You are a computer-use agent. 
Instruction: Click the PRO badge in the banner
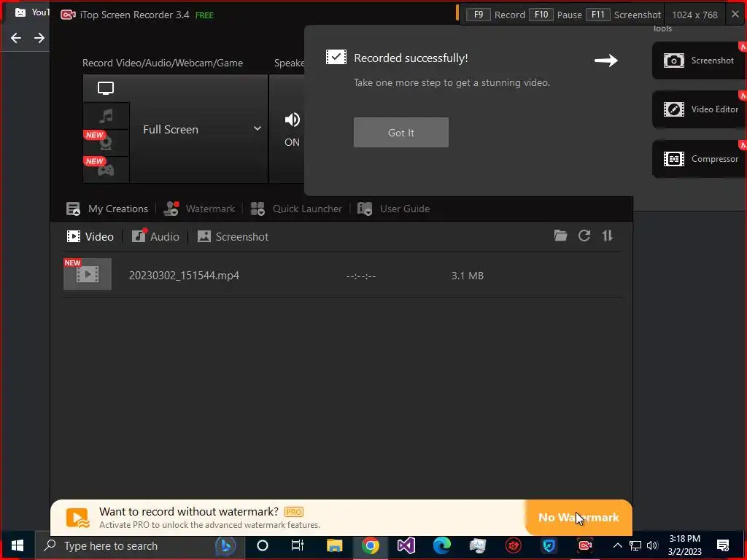pos(293,512)
